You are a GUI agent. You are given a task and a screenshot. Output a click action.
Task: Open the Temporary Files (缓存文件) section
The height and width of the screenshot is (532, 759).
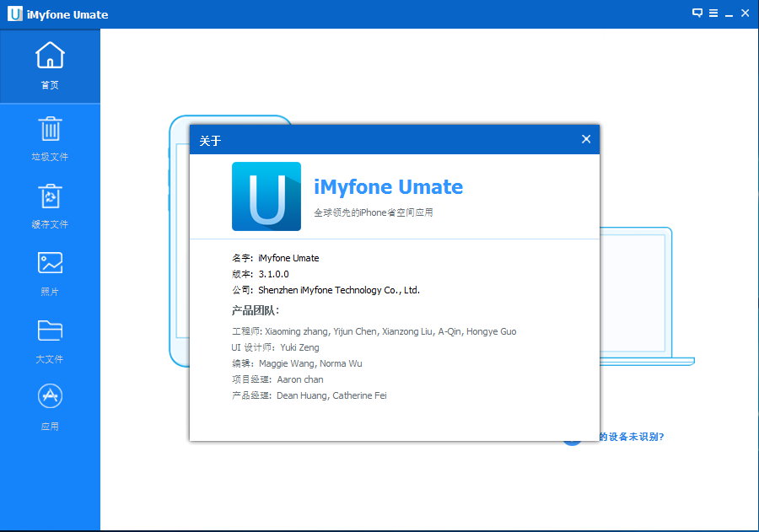pyautogui.click(x=50, y=207)
